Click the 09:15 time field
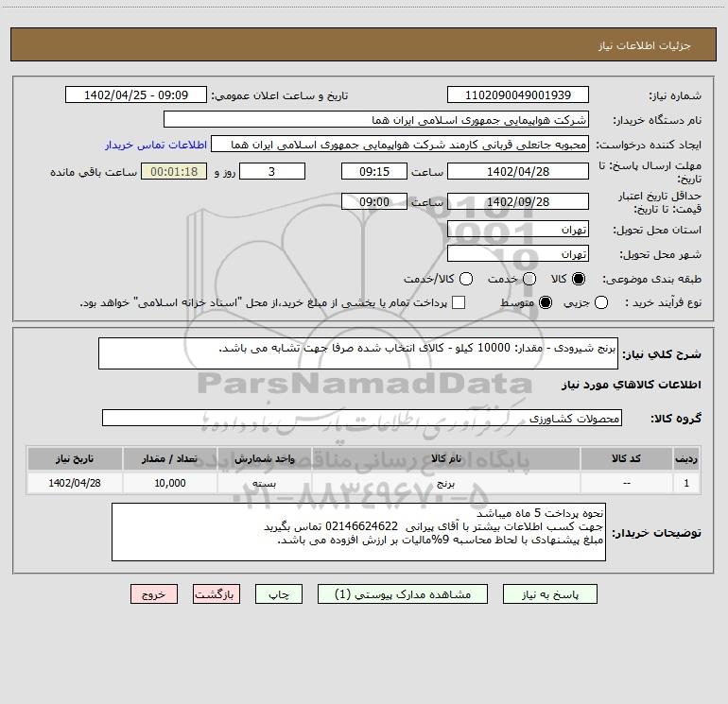Viewport: 728px width, 704px height. [374, 172]
